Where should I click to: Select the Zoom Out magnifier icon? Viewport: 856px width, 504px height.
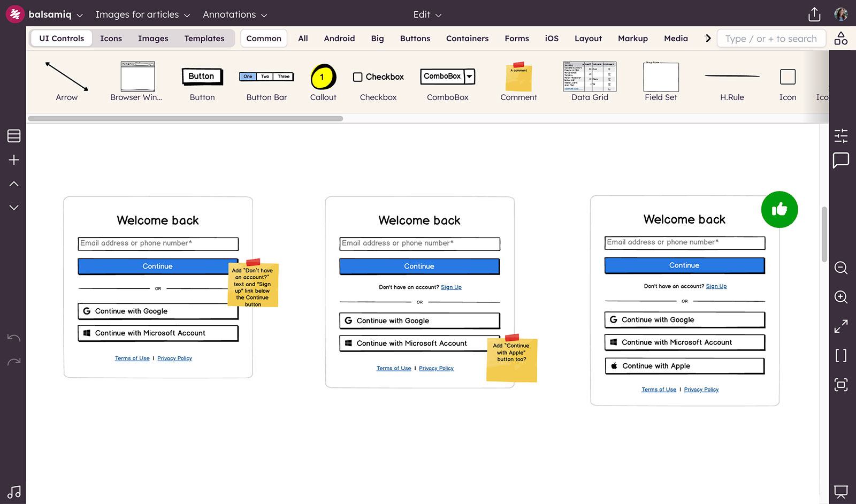coord(840,268)
